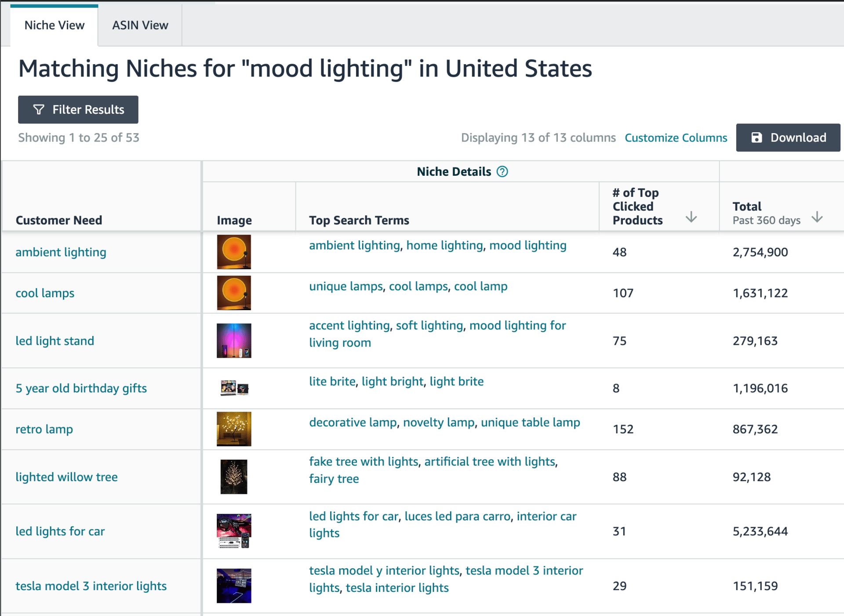The image size is (844, 616).
Task: Click the 152 top clicked products value
Action: pyautogui.click(x=623, y=429)
